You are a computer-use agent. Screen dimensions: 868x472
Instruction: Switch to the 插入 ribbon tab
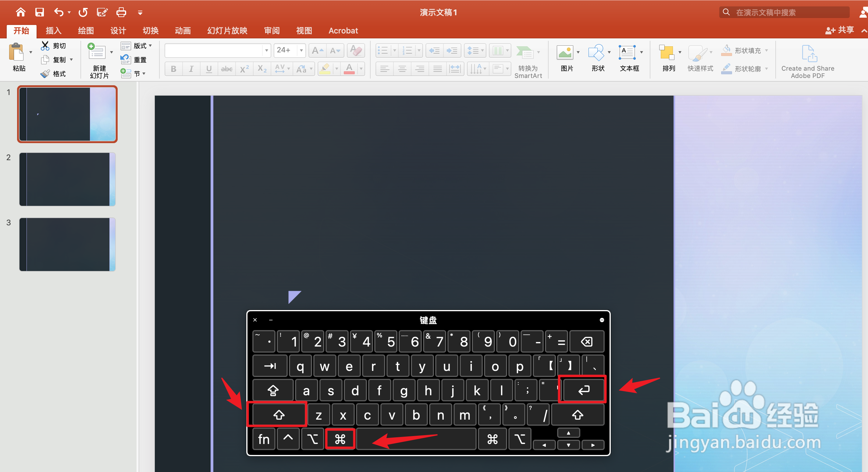53,31
